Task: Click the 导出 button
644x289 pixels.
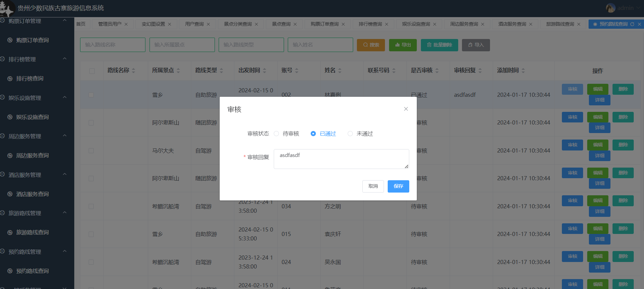Action: pyautogui.click(x=403, y=45)
